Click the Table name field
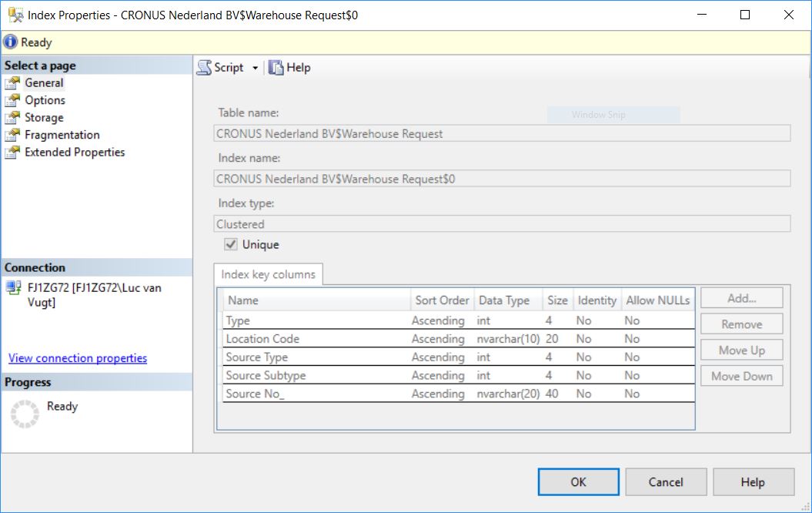 pos(502,133)
